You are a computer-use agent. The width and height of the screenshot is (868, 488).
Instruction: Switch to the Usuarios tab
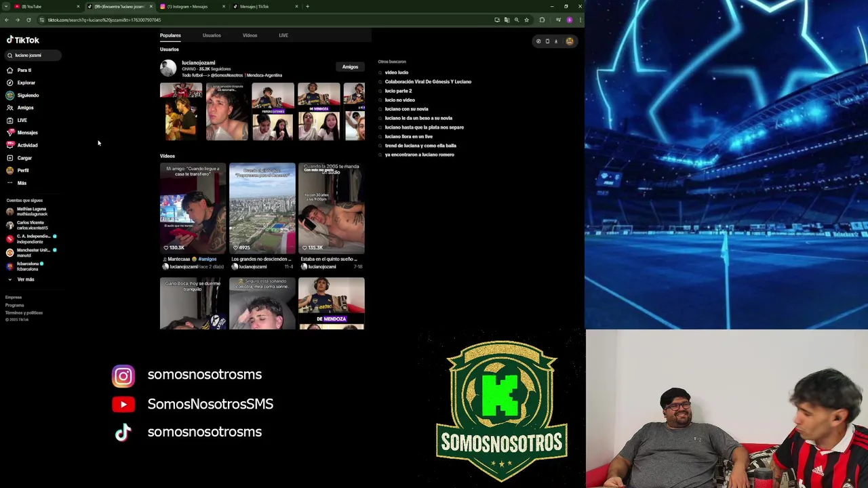(x=212, y=35)
